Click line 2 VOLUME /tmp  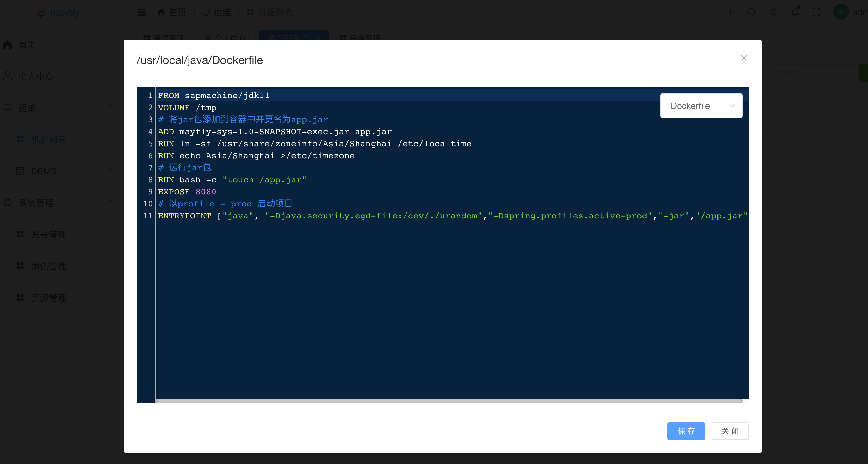point(187,108)
